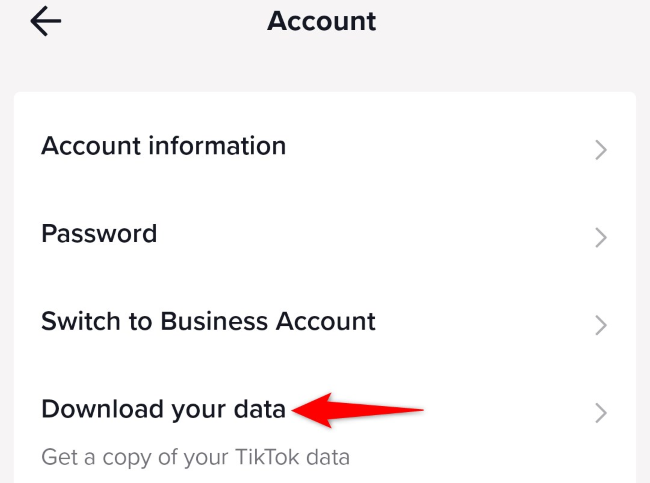
Task: Click the chevron beside Download your data
Action: [601, 412]
